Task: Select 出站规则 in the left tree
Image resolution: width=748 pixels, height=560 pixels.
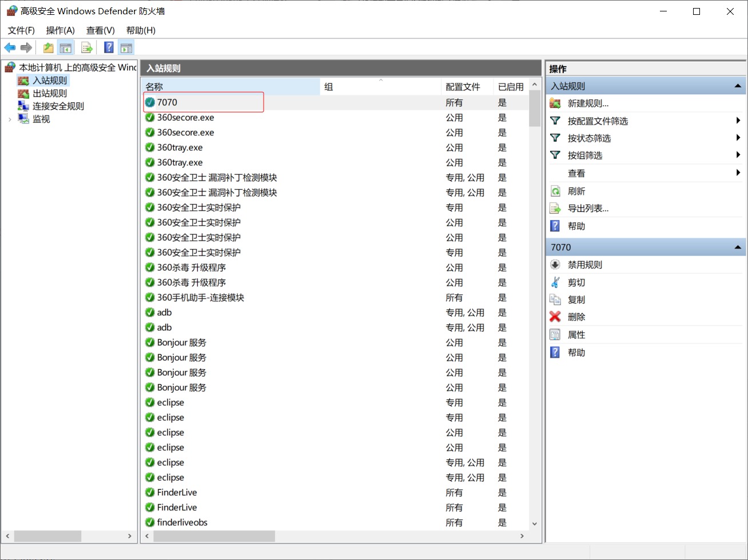Action: (x=50, y=93)
